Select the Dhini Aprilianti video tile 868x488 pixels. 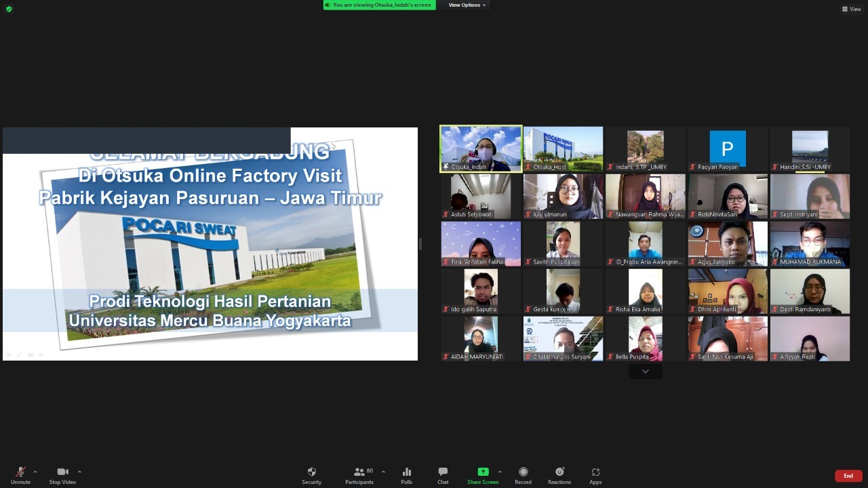click(728, 291)
